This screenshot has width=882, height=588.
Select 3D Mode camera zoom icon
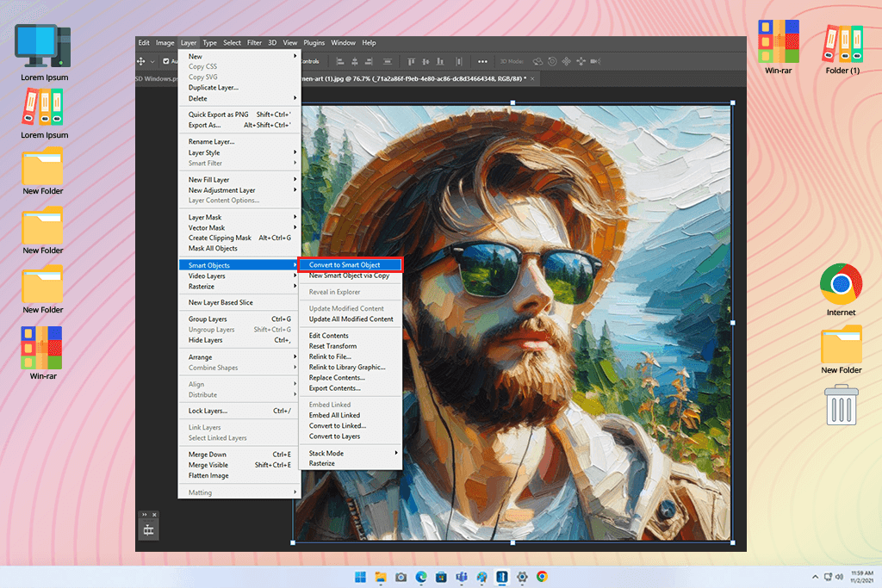(595, 61)
